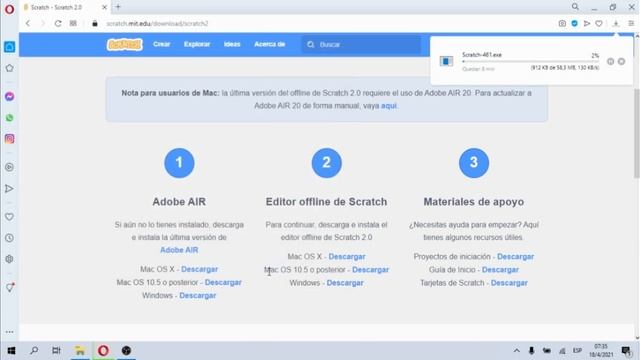This screenshot has height=360, width=640.
Task: Open the Windows Start menu
Action: pyautogui.click(x=11, y=351)
